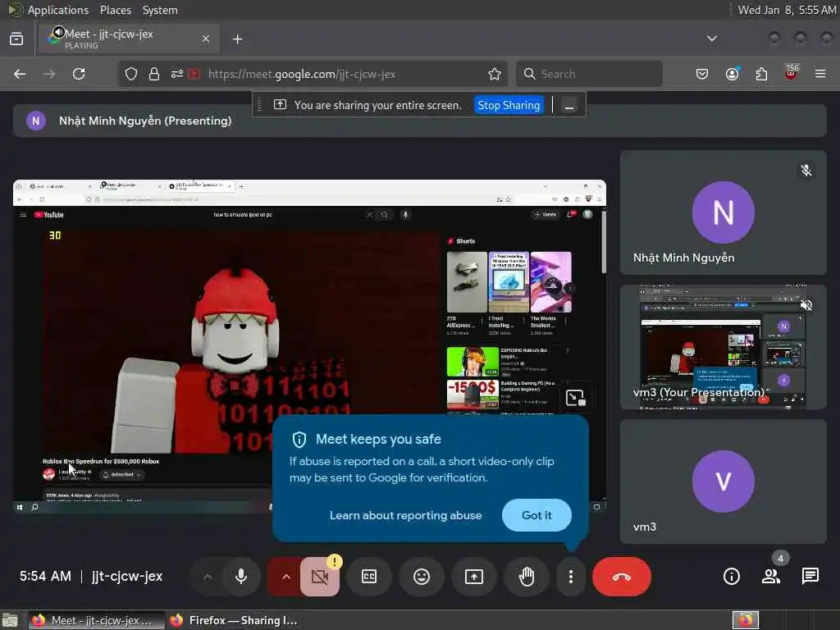Select the vm3 participant tile
The width and height of the screenshot is (840, 630).
(724, 482)
